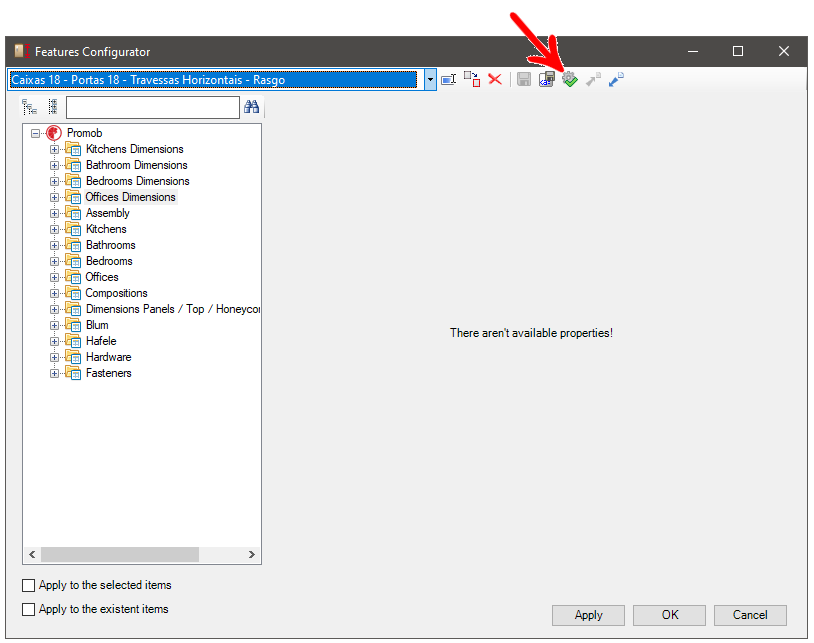Open the configuration name dropdown arrow
This screenshot has width=814, height=643.
(430, 80)
